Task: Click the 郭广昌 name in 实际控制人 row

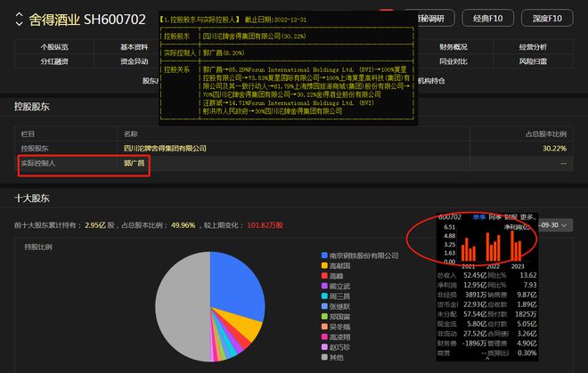Action: [x=134, y=163]
